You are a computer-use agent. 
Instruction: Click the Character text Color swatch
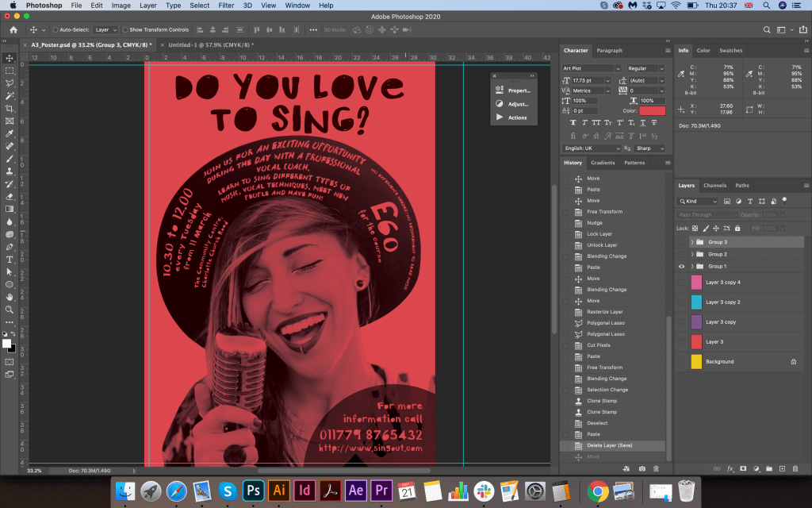pos(653,111)
